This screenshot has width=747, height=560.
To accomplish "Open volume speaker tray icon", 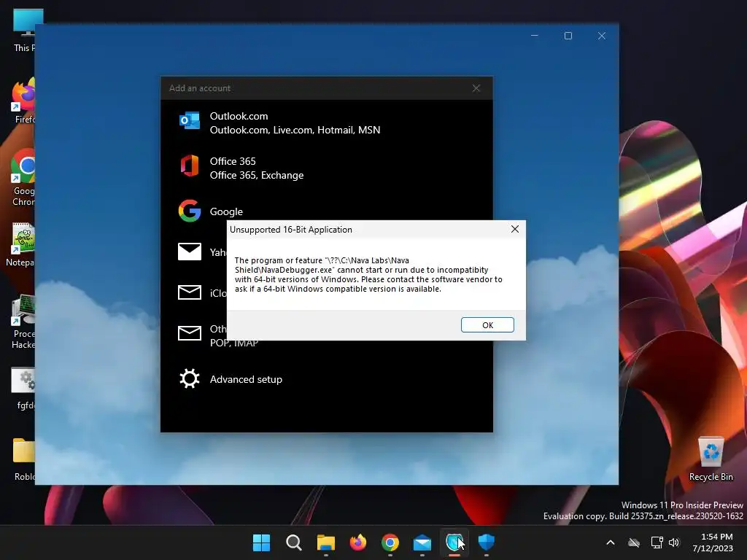I will click(x=674, y=542).
